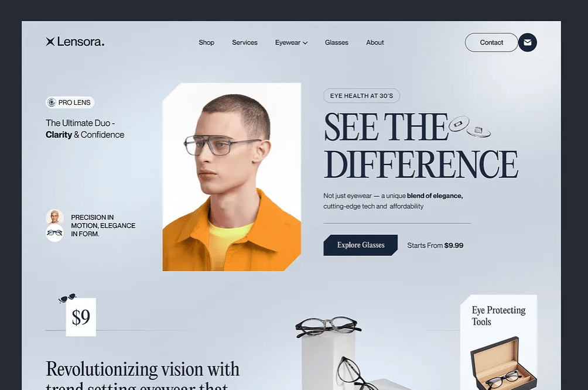This screenshot has height=390, width=588.
Task: Click the floating lens pieces near headline
Action: click(x=470, y=126)
